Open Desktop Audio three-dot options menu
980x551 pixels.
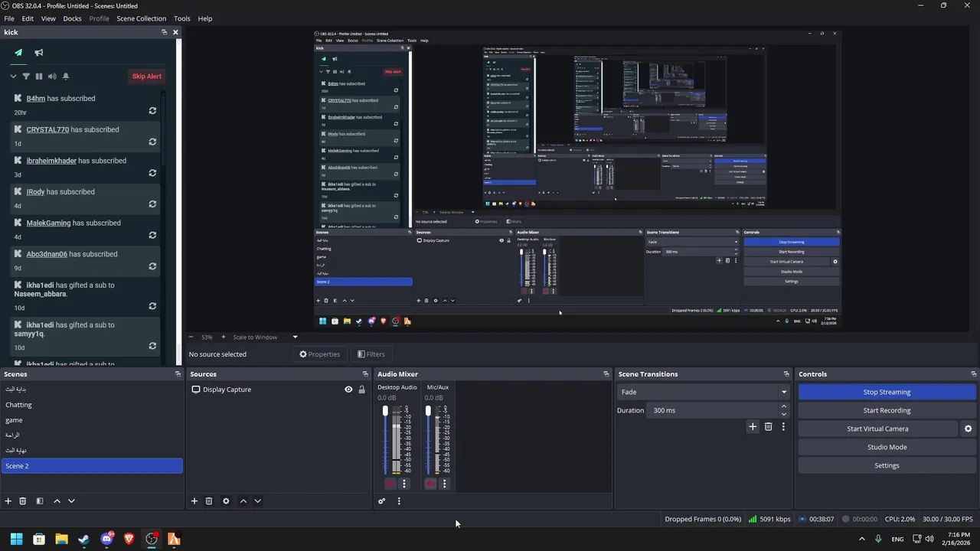coord(404,484)
